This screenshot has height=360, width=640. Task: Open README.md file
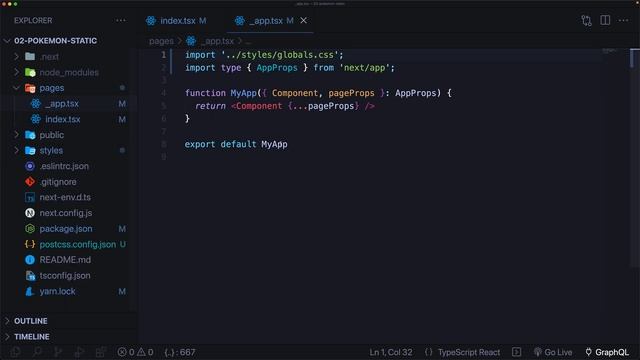point(65,260)
